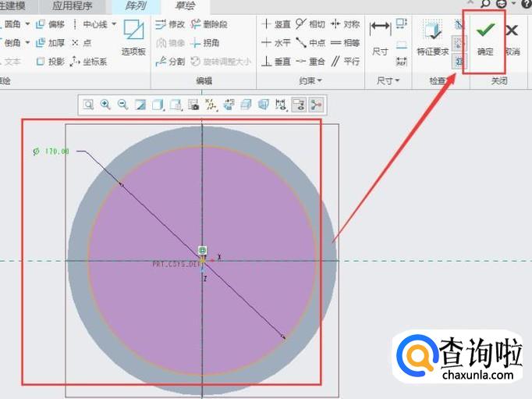Apply the 对称 symmetric constraint
This screenshot has height=399, width=532.
(345, 24)
